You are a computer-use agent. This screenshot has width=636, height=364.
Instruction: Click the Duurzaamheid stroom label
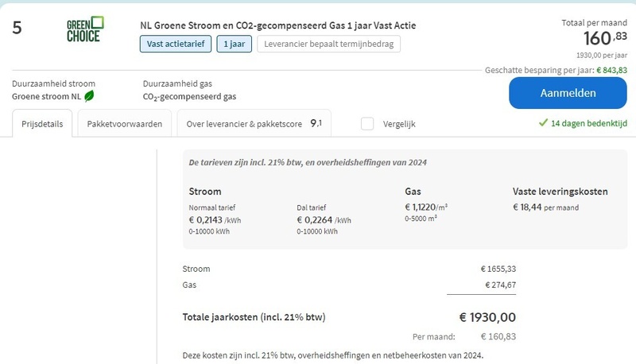point(53,83)
